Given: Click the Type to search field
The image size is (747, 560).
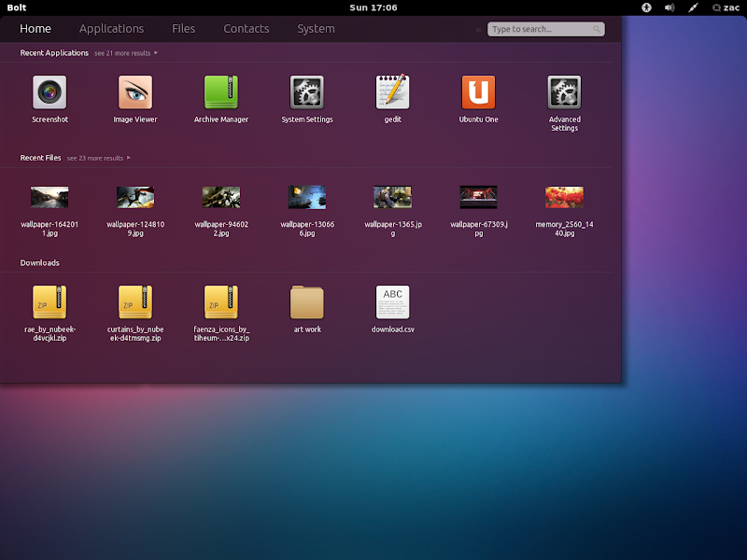Looking at the screenshot, I should click(x=542, y=30).
